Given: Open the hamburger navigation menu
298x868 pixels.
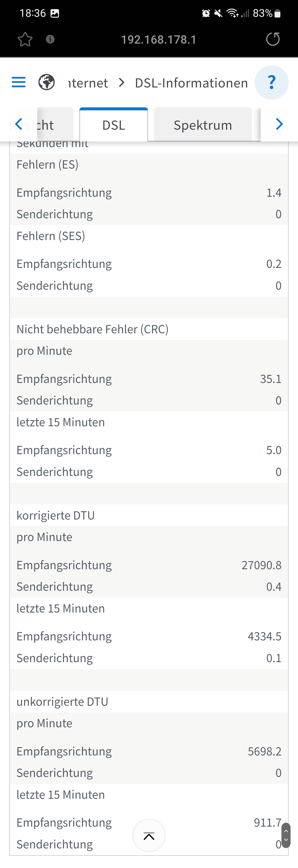Looking at the screenshot, I should (18, 82).
